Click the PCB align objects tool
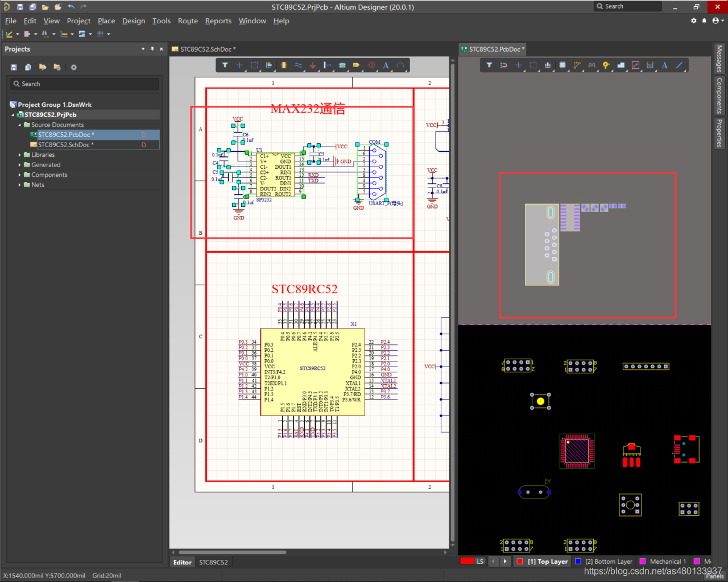This screenshot has width=728, height=582. 548,65
